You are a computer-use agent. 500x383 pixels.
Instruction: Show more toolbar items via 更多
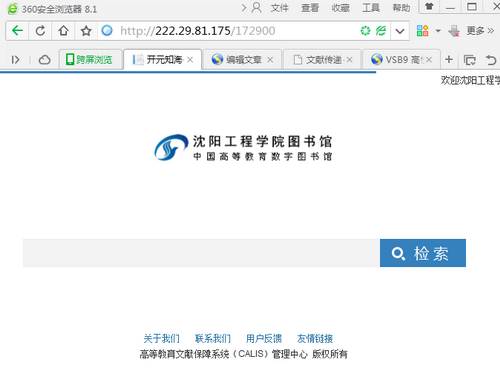click(x=480, y=31)
